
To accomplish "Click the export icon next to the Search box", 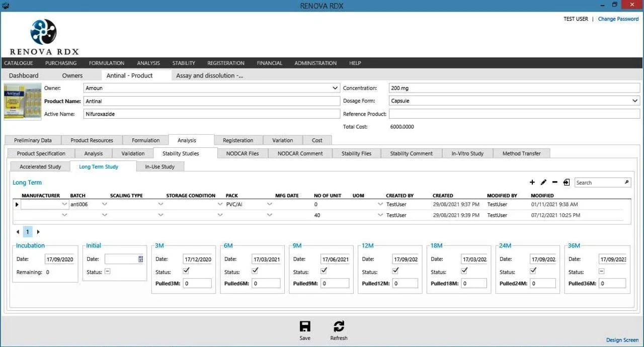I will (567, 182).
